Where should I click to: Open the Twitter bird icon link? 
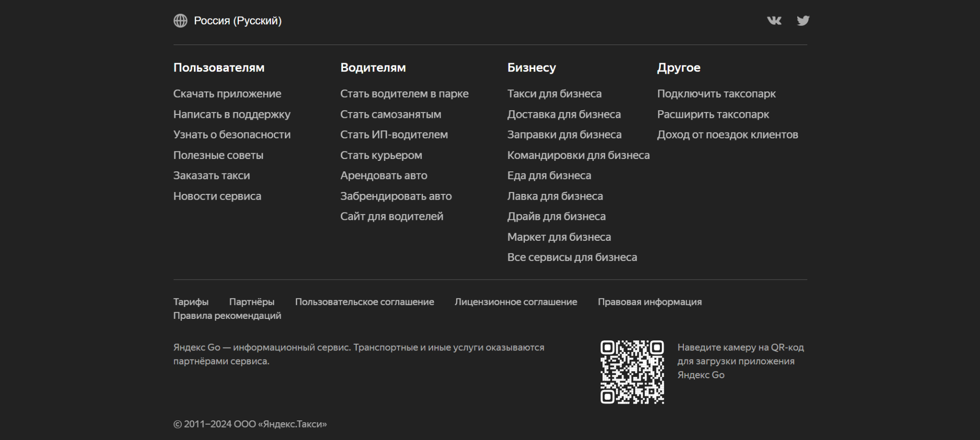(803, 21)
